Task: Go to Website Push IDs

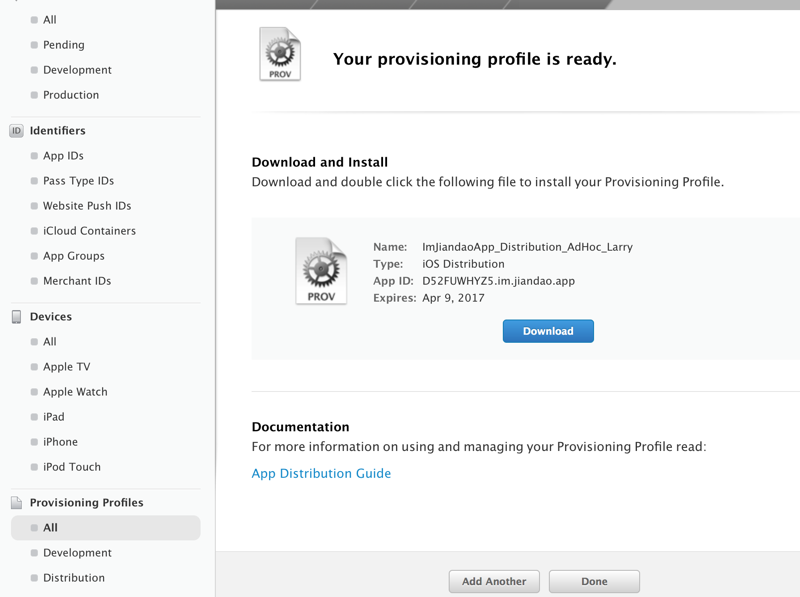Action: [87, 206]
